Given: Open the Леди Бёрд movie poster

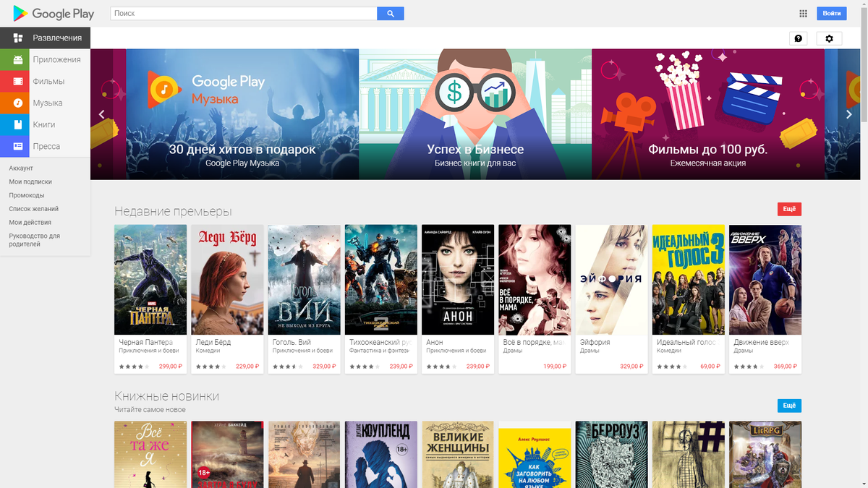Looking at the screenshot, I should (227, 280).
